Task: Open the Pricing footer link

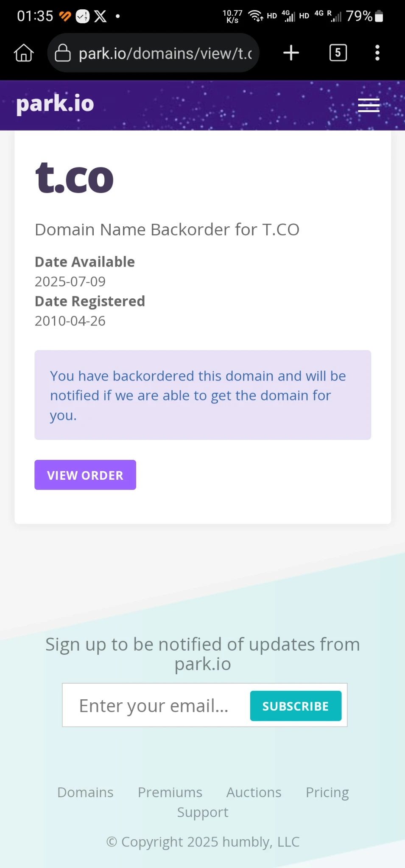Action: point(327,793)
